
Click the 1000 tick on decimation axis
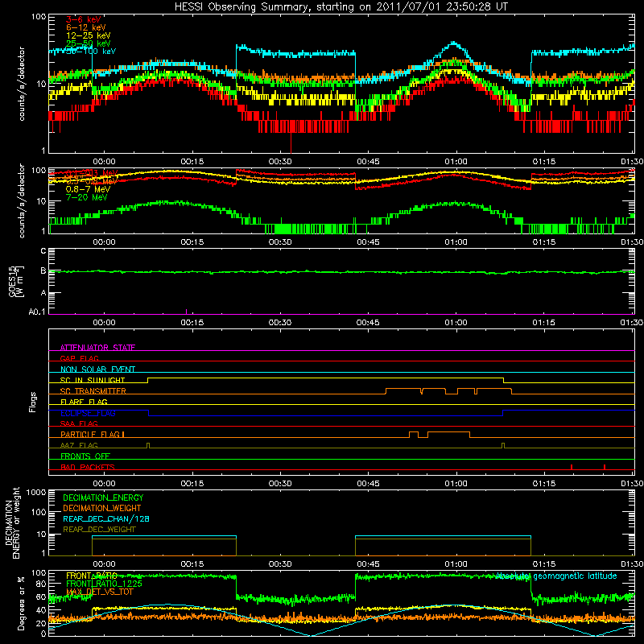[36, 492]
